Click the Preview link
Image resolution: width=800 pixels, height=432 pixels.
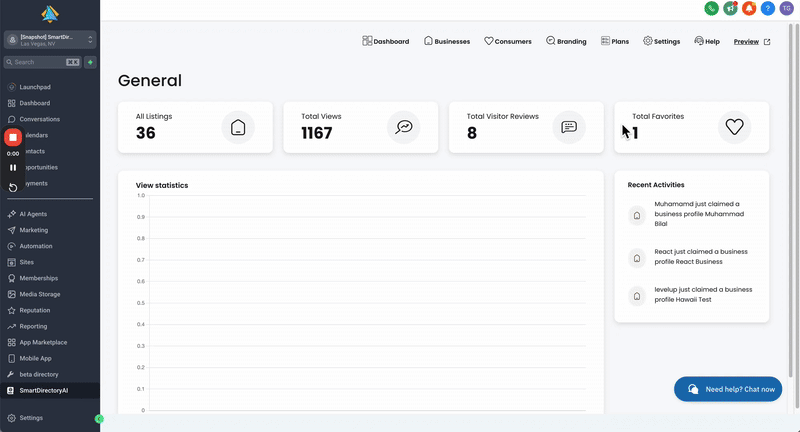pos(746,42)
